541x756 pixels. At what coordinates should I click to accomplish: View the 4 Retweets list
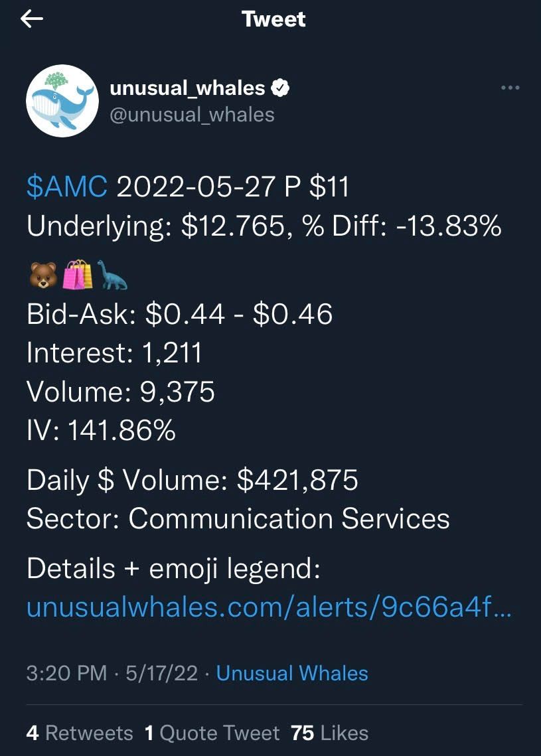tap(80, 733)
